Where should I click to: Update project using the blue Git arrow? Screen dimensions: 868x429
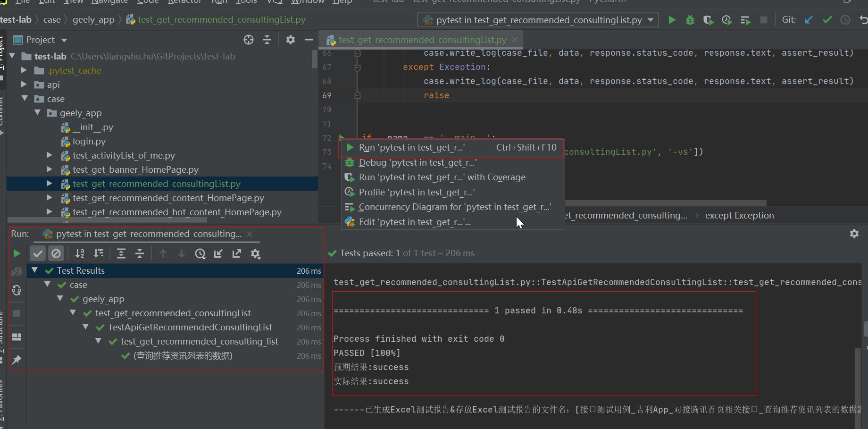click(x=809, y=20)
